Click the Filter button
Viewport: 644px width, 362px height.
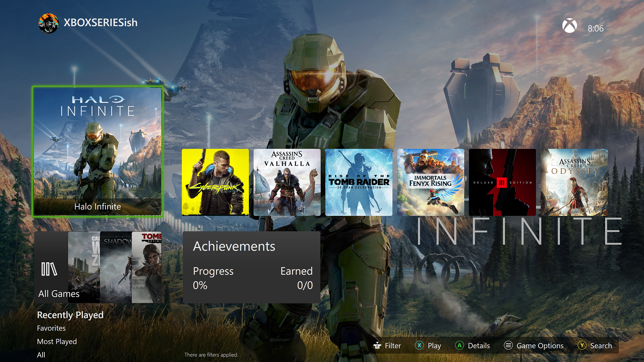point(387,346)
